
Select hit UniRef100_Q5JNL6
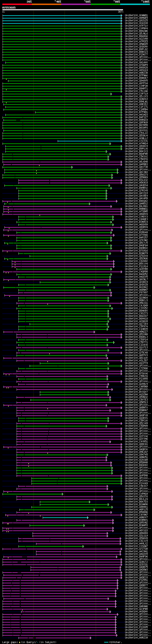pyautogui.click(x=136, y=34)
